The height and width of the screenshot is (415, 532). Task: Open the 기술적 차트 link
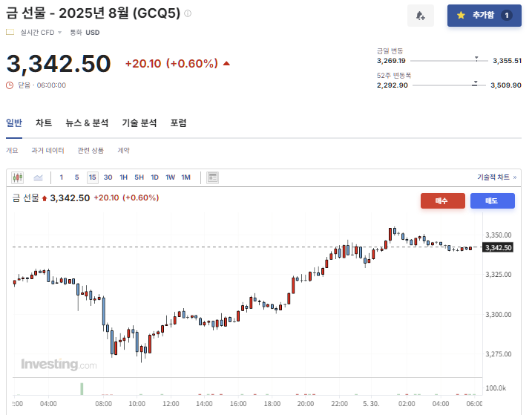[496, 177]
